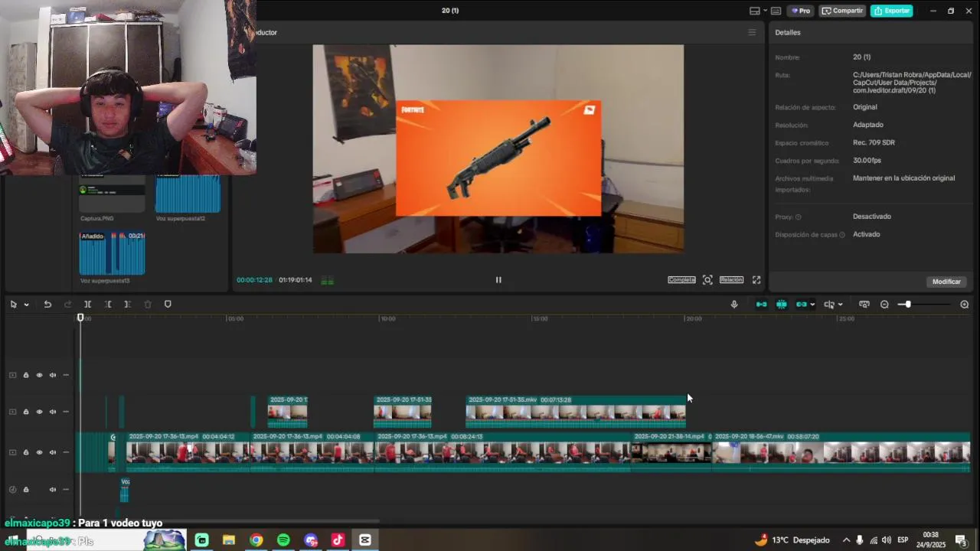Start voiceover recording with microphone icon
Image resolution: width=980 pixels, height=551 pixels.
tap(734, 305)
